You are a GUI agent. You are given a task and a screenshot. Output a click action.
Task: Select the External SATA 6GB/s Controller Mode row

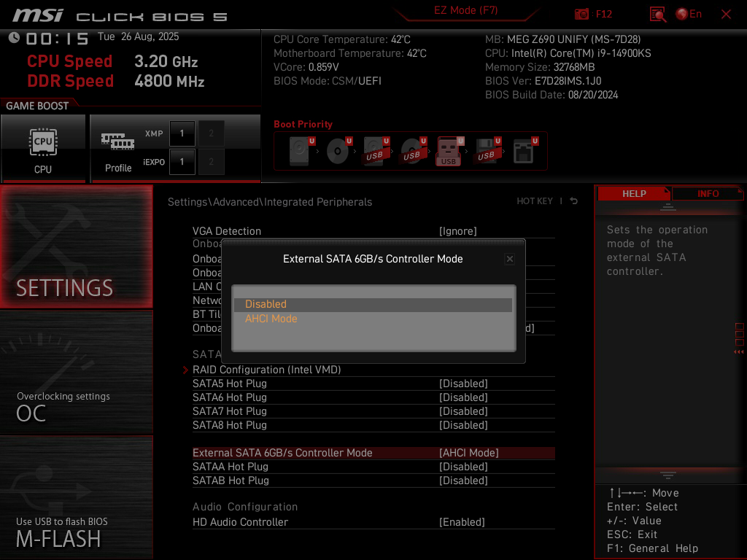(x=373, y=453)
